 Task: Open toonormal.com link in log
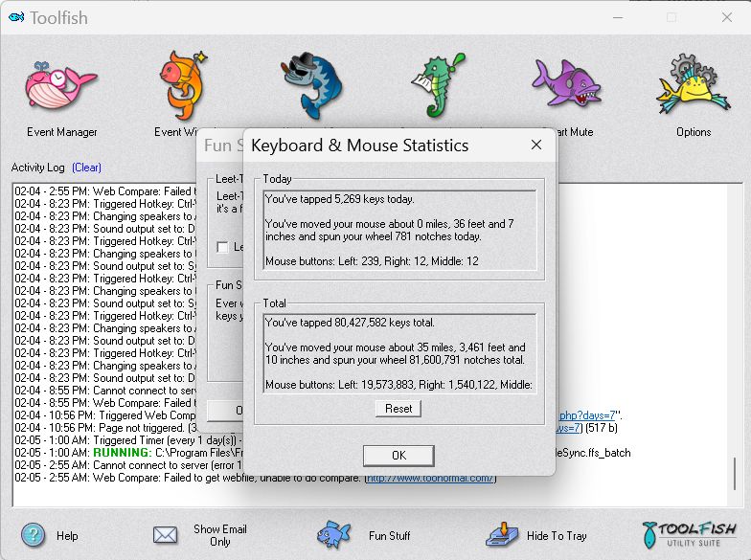(x=430, y=478)
